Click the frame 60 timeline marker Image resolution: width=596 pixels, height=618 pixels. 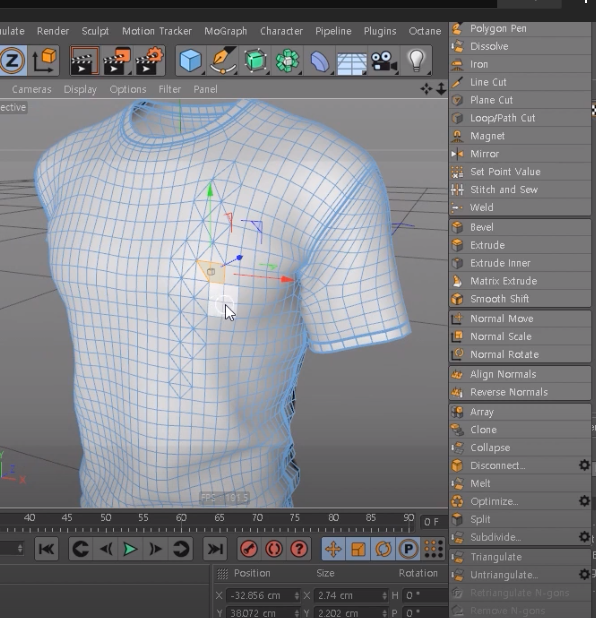tap(181, 517)
